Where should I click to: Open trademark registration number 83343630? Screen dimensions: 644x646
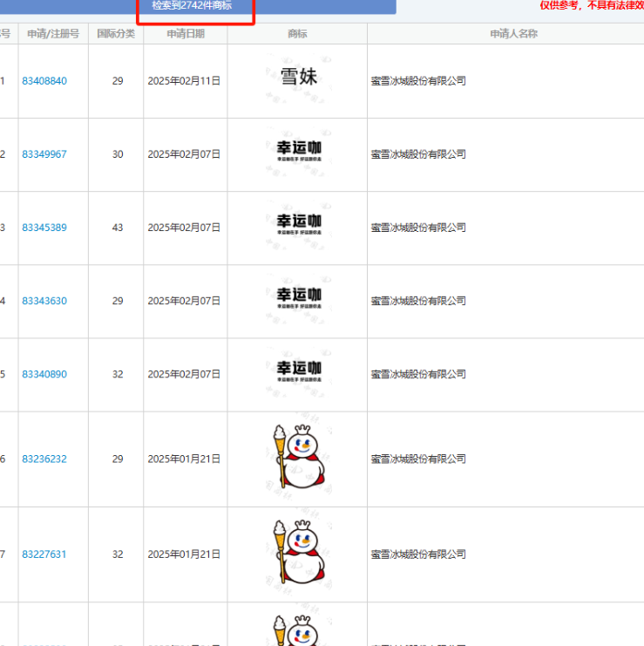(x=44, y=301)
